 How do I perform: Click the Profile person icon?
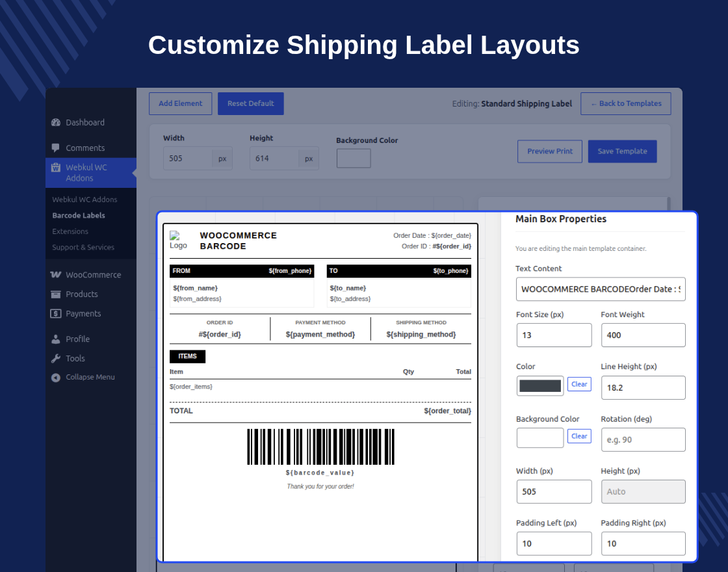(x=56, y=339)
